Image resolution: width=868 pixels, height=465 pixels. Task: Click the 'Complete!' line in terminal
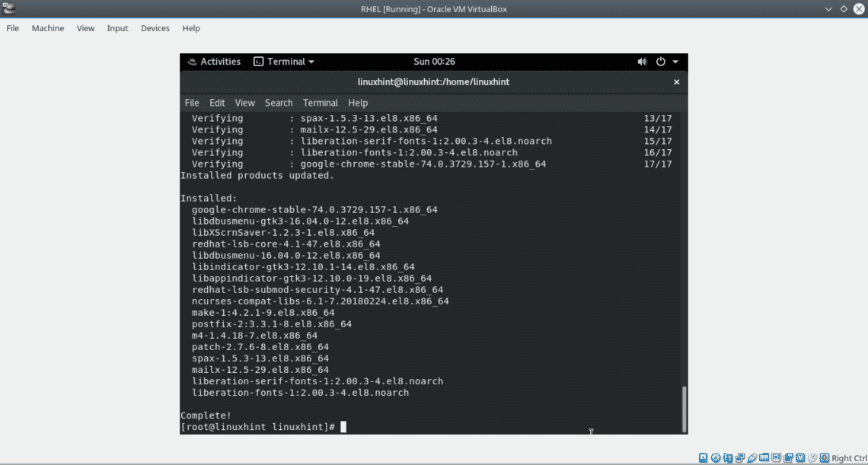(x=206, y=416)
